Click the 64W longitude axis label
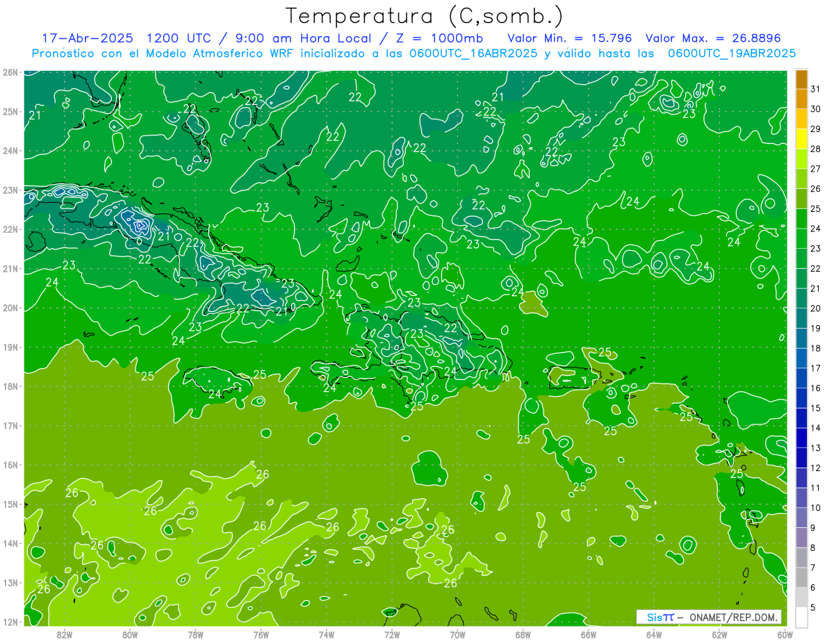The height and width of the screenshot is (644, 834). click(654, 634)
